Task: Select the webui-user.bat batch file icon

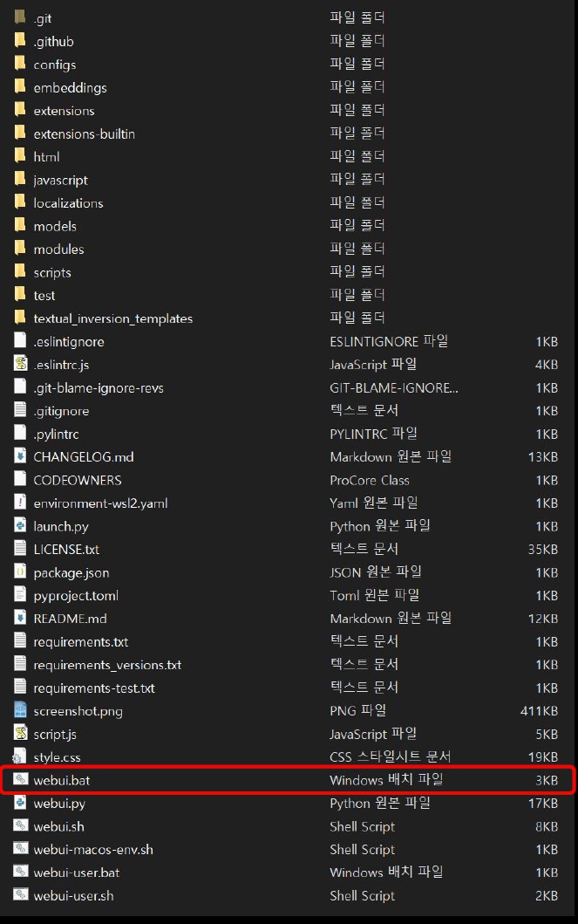Action: click(x=21, y=872)
